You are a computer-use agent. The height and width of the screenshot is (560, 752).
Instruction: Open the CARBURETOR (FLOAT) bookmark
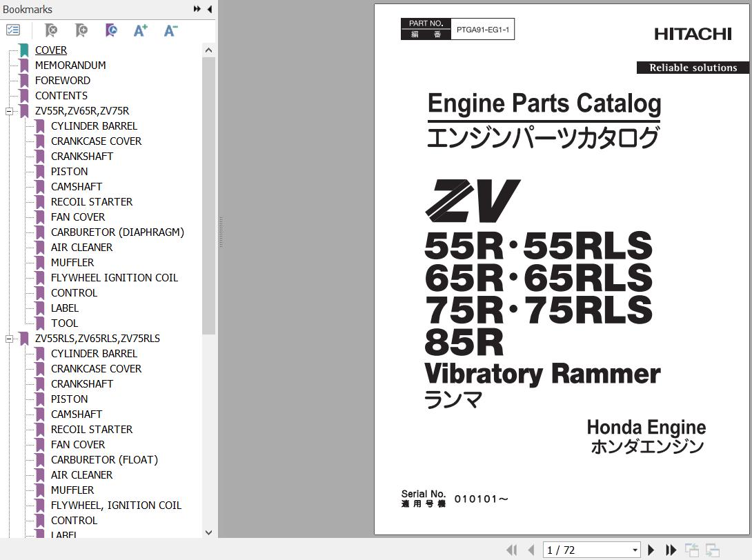point(104,460)
